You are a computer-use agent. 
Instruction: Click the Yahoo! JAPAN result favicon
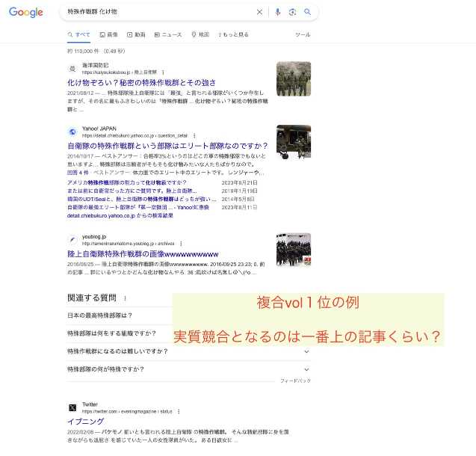[72, 132]
